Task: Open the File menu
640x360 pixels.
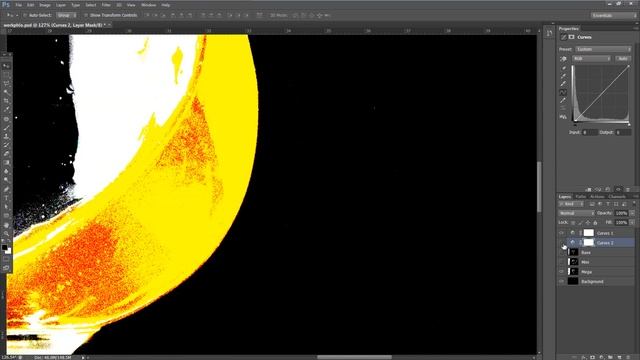Action: point(18,5)
